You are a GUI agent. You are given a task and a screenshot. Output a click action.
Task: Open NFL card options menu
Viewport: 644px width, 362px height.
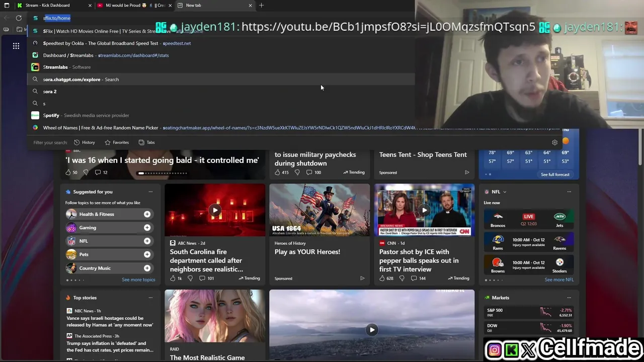click(569, 192)
